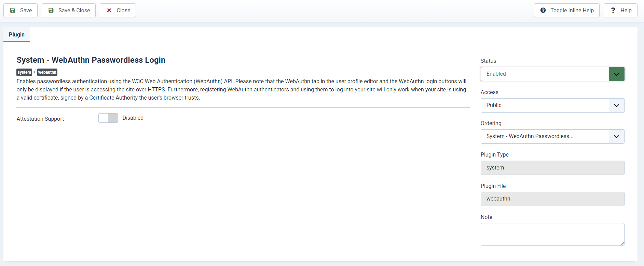The height and width of the screenshot is (266, 644).
Task: Expand the Ordering dropdown
Action: coord(552,136)
